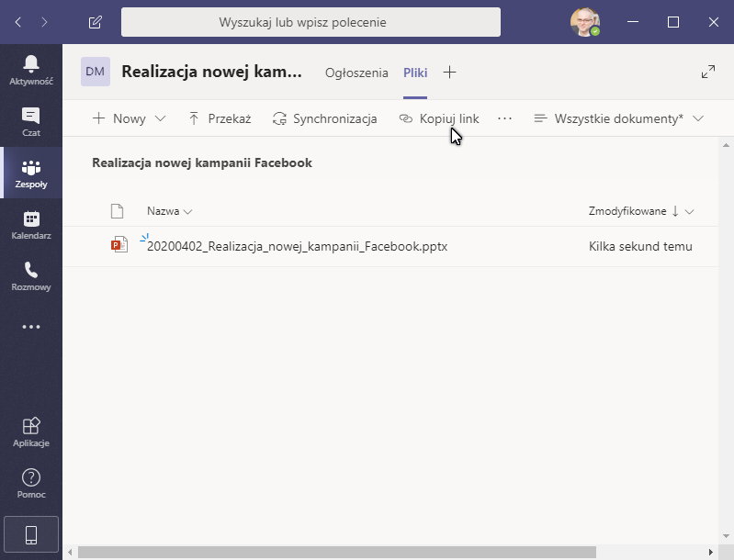
Task: Add a new tab with plus icon
Action: click(x=449, y=72)
